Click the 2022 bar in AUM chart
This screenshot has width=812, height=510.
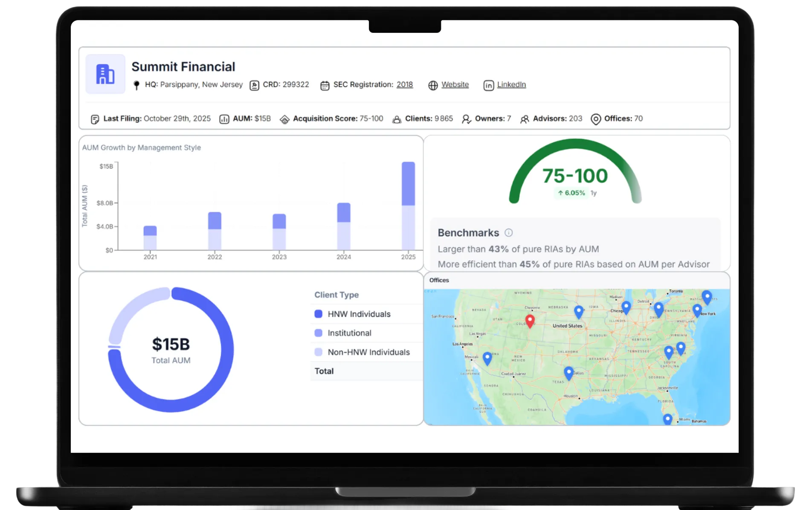(x=215, y=231)
